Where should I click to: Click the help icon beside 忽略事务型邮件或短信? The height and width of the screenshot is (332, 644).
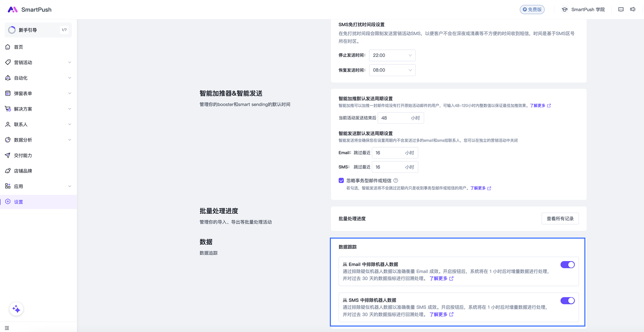click(x=396, y=181)
